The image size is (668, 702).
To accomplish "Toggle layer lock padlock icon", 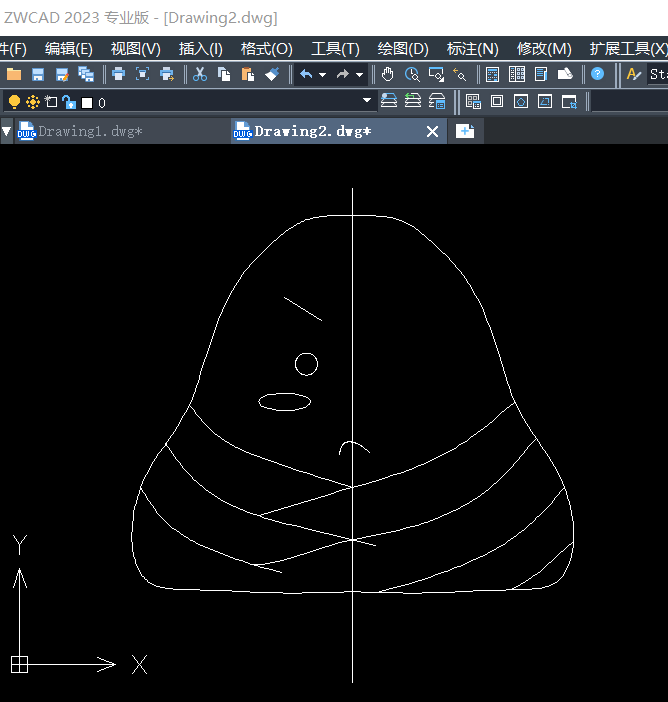I will (x=69, y=103).
